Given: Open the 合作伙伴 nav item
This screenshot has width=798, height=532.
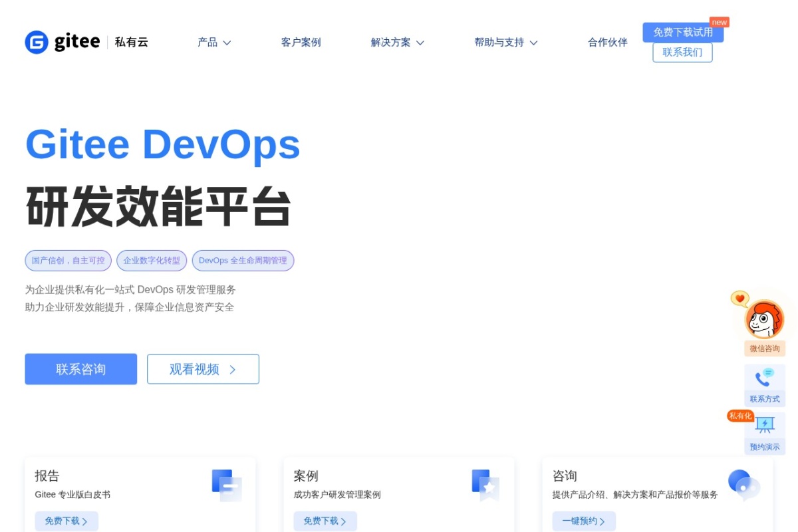Looking at the screenshot, I should pyautogui.click(x=607, y=43).
